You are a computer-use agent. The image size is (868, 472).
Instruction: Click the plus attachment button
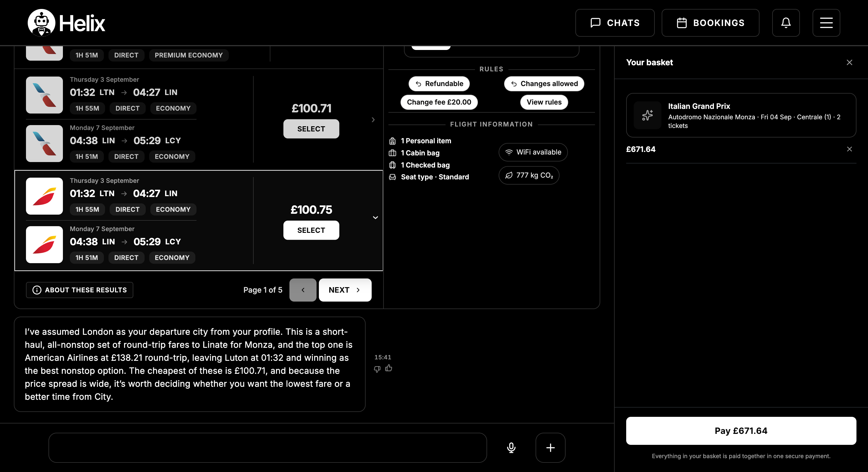tap(550, 447)
